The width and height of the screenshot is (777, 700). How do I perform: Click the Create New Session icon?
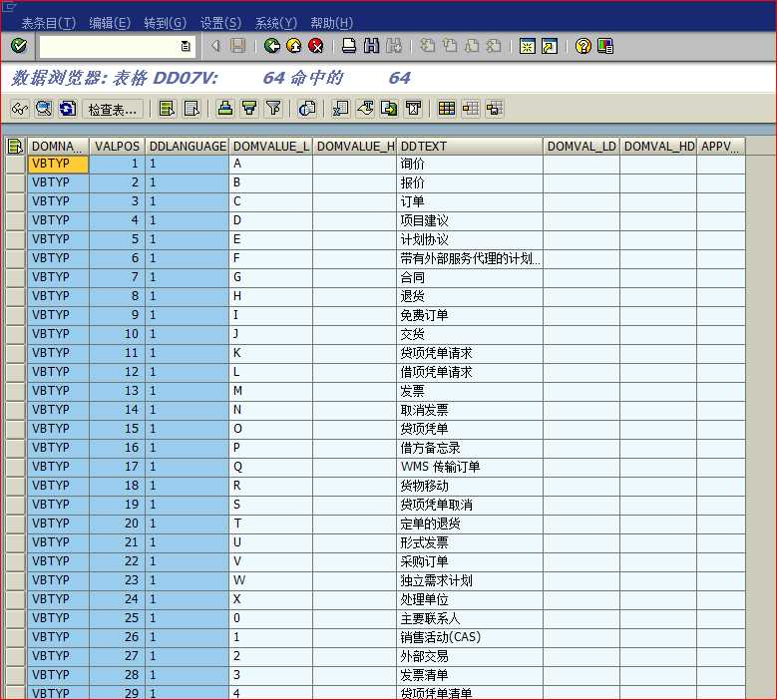coord(527,46)
